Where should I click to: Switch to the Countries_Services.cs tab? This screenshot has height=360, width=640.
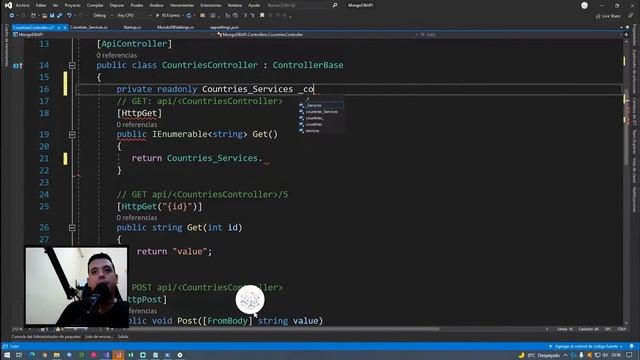(89, 27)
